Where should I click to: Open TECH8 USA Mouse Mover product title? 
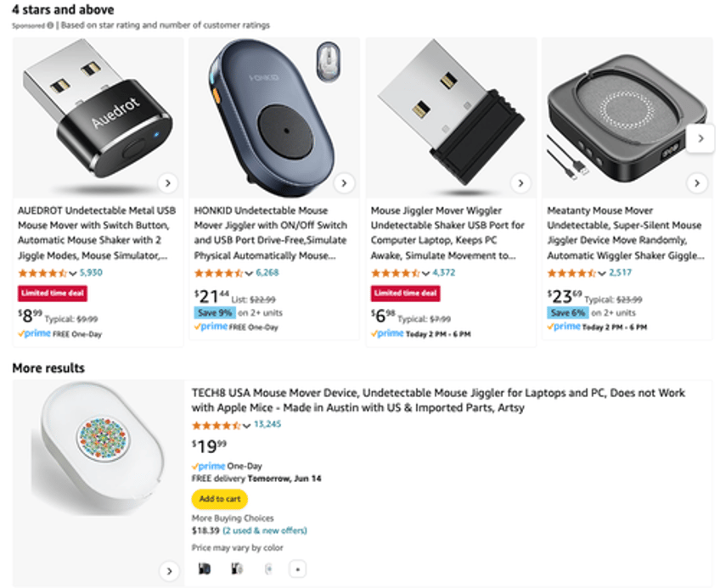(438, 400)
